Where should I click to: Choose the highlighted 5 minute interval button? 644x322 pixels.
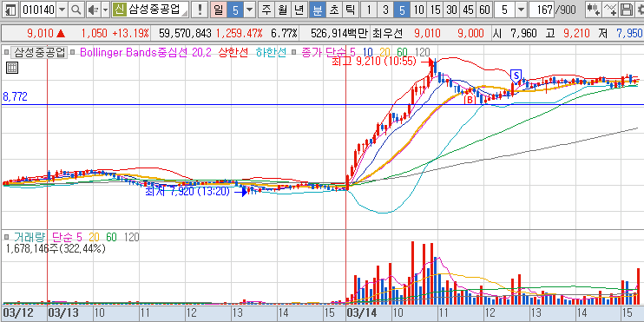pos(402,10)
